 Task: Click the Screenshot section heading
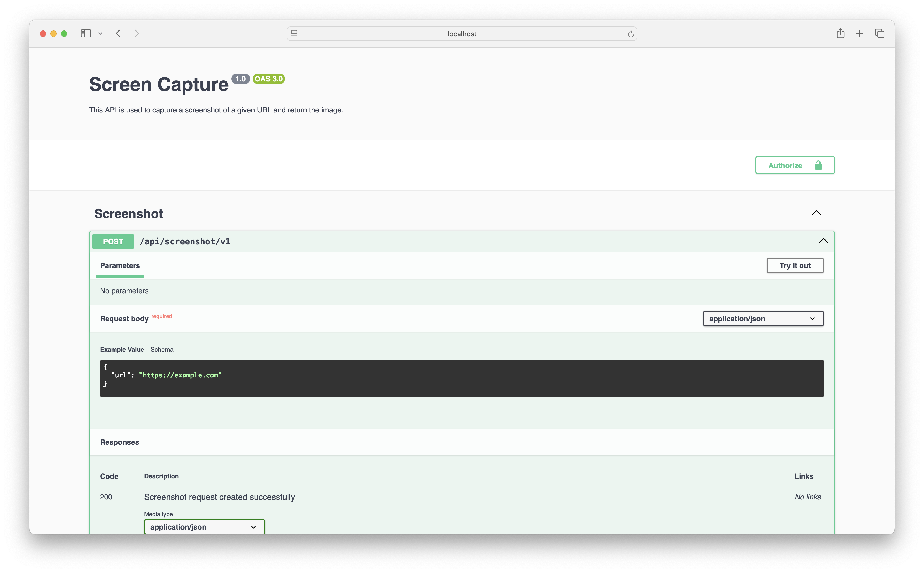128,214
